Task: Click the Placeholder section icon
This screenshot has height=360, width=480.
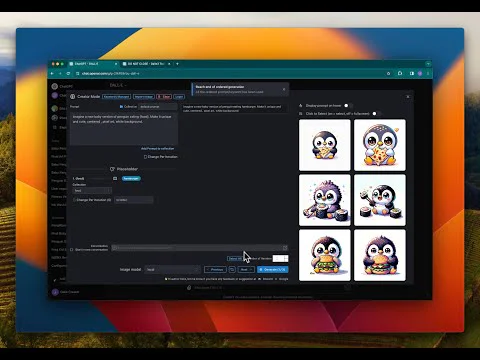Action: pyautogui.click(x=112, y=169)
